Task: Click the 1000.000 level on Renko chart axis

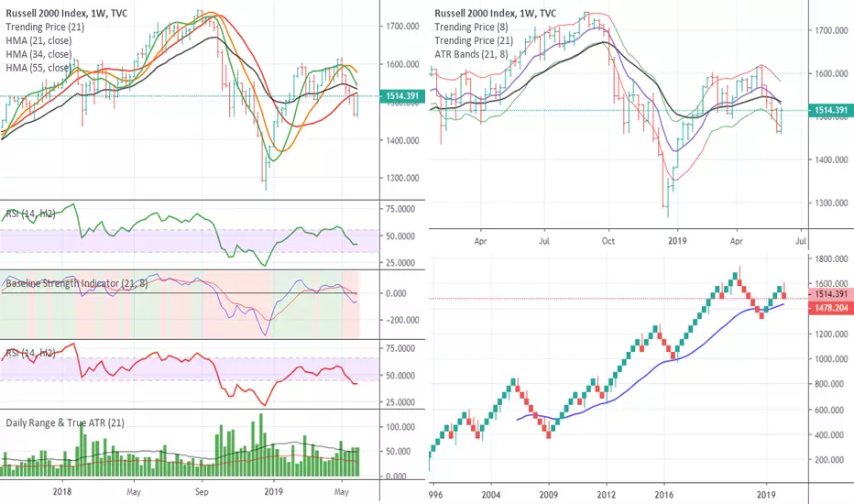Action: 831,359
